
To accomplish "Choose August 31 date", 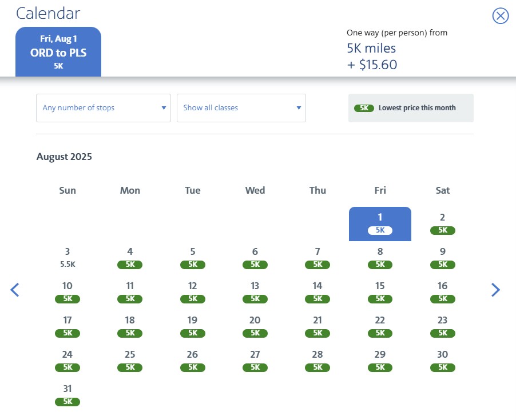I will (x=68, y=395).
